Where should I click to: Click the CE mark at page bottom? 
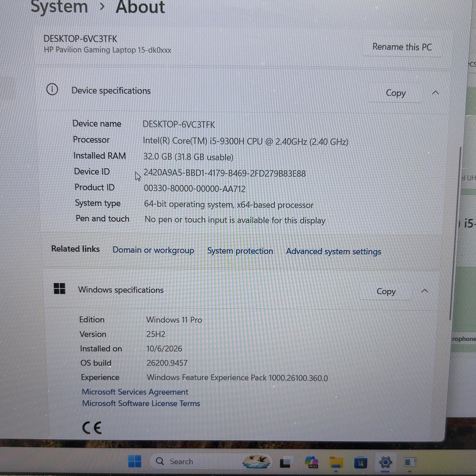point(92,428)
